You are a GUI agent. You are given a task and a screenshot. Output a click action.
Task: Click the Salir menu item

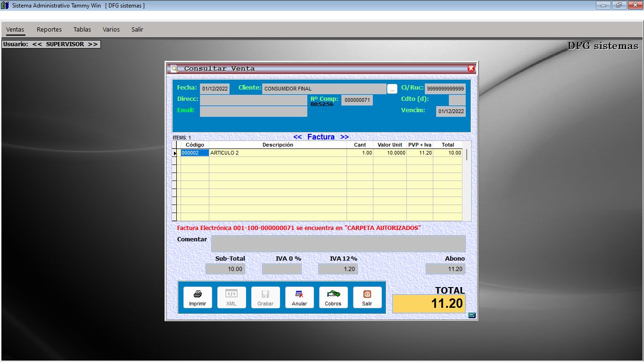137,29
